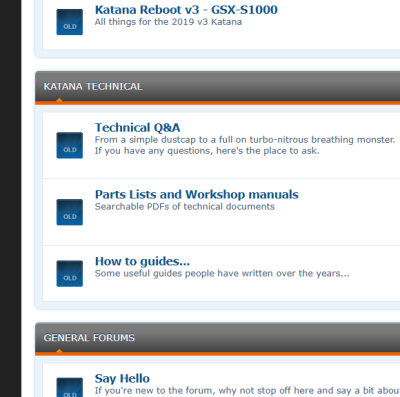Open the Katana Reboot v3 - GSX-S1000 forum

coord(186,10)
